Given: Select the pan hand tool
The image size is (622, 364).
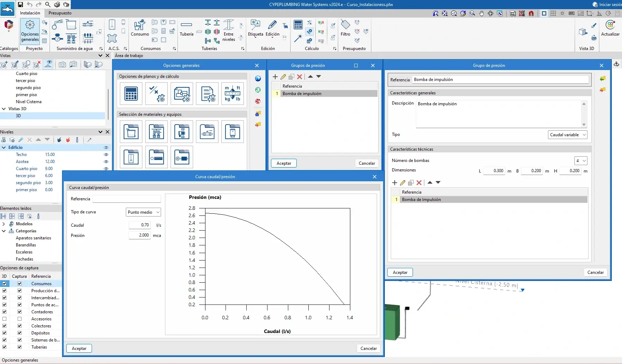Looking at the screenshot, I should point(481,13).
